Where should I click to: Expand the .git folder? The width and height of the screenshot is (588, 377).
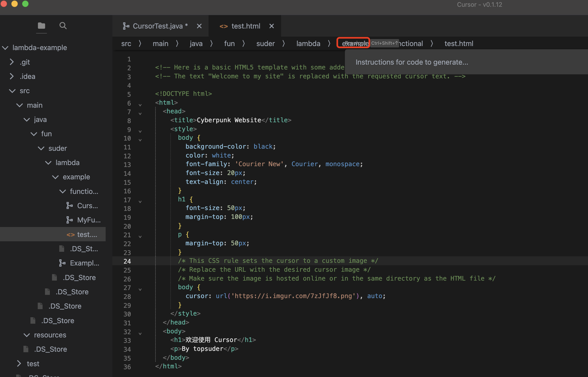tap(12, 62)
